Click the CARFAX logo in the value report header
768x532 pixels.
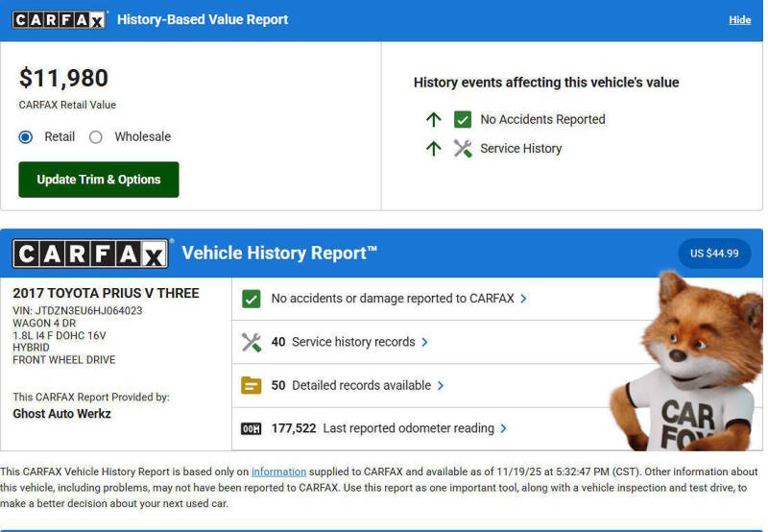coord(60,19)
